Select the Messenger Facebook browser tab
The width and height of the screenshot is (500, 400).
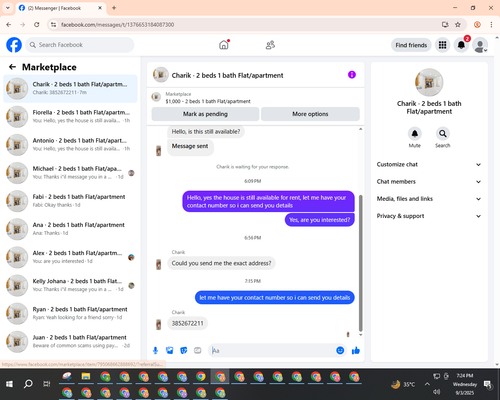tap(61, 8)
